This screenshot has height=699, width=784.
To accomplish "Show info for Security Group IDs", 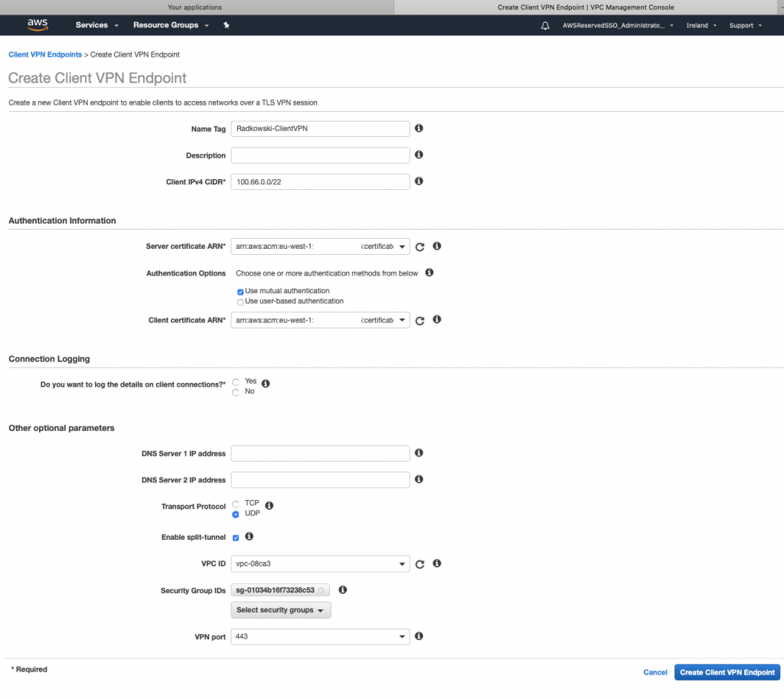I will [343, 590].
